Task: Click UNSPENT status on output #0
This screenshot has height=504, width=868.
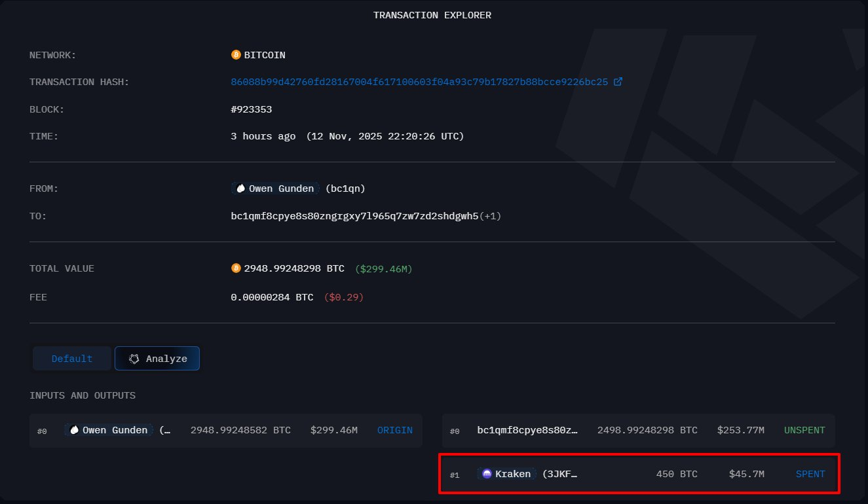Action: (x=804, y=431)
